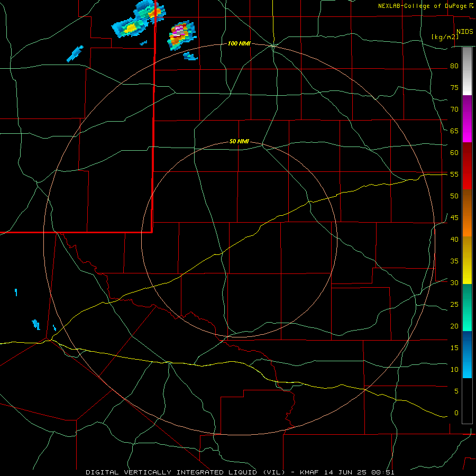Viewport: 476px width, 476px height.
Task: Click the 75 value on the legend
Action: pos(454,87)
